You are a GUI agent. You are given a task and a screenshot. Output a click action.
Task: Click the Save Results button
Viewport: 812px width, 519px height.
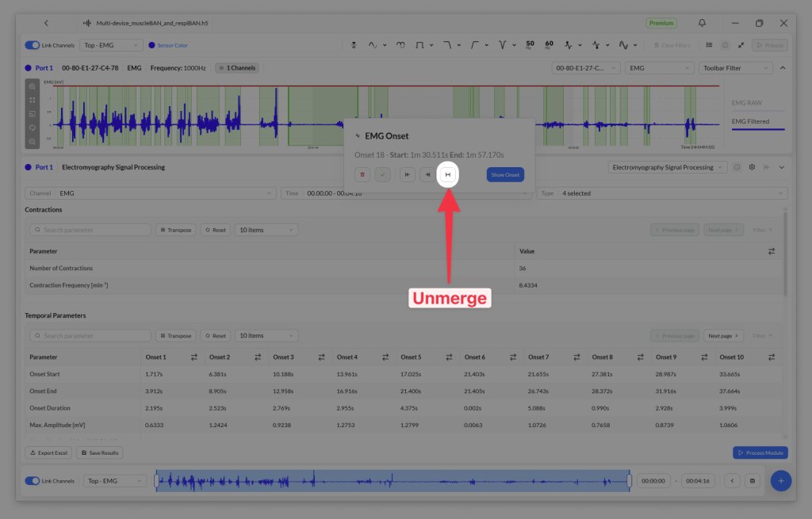[x=100, y=452]
